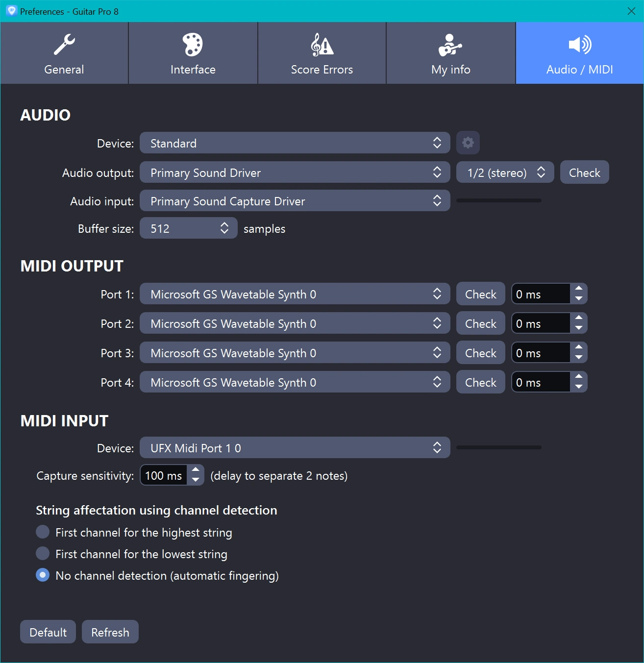
Task: Select No channel detection automatic fingering option
Action: coord(43,575)
